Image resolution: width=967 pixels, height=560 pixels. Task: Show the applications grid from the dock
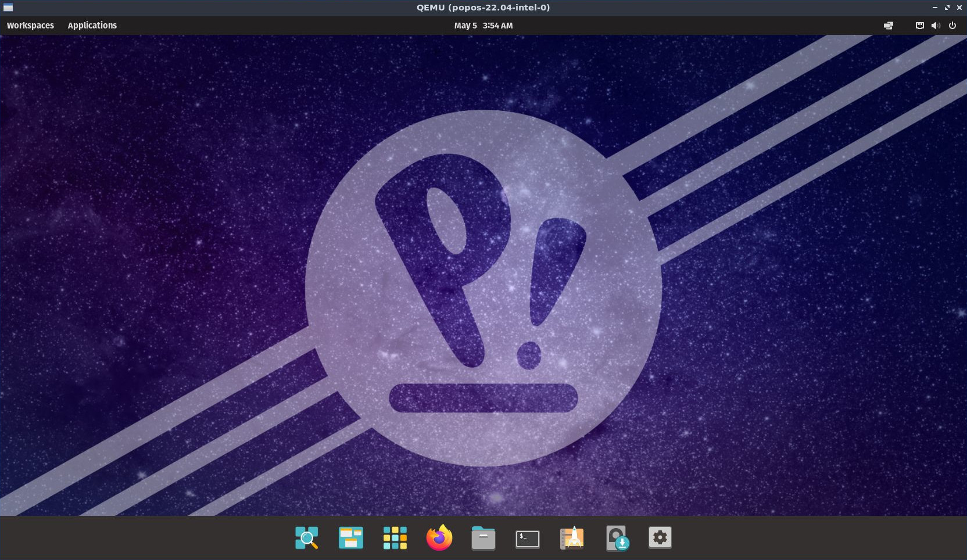[x=395, y=538]
